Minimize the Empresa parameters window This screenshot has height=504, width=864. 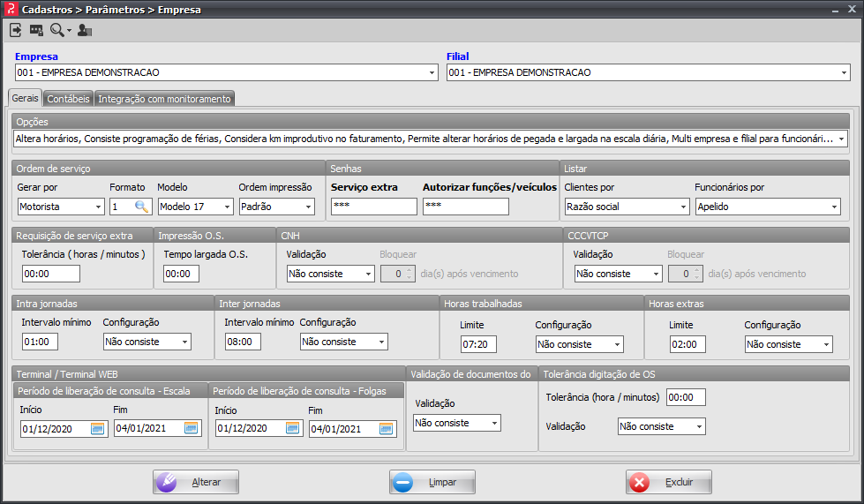[836, 10]
